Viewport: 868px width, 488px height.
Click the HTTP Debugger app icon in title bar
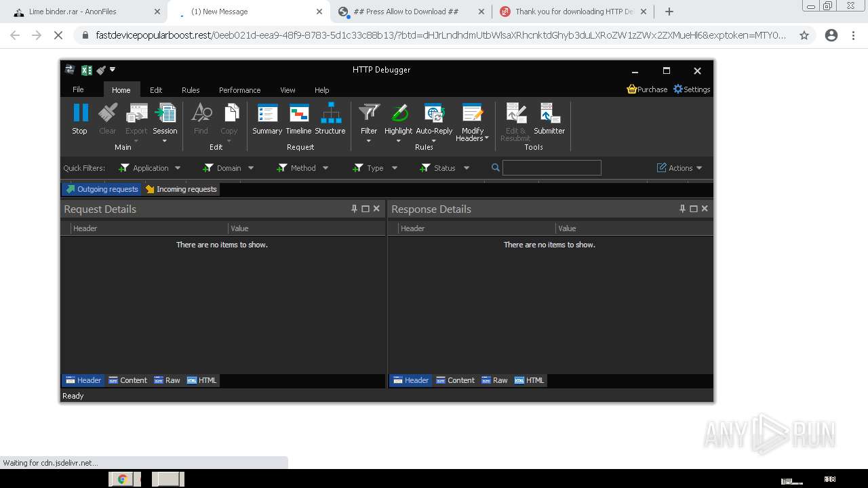69,70
